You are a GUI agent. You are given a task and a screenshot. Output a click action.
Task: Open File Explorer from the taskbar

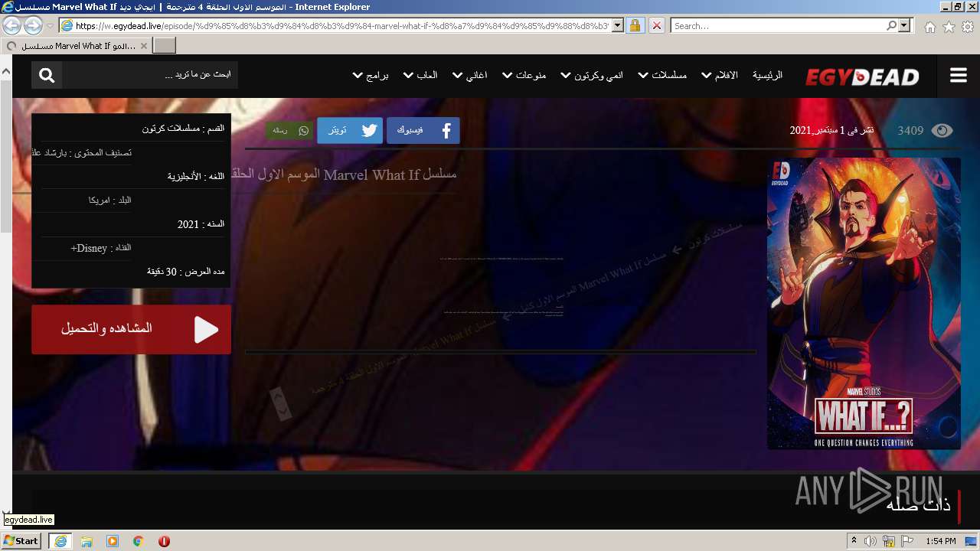(87, 541)
